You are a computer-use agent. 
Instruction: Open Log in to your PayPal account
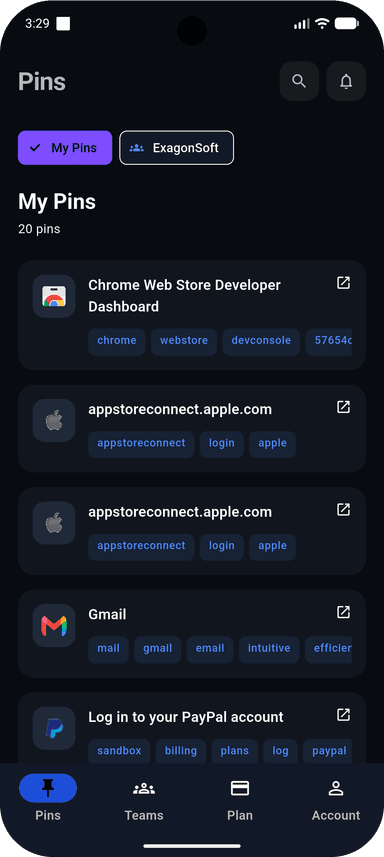coord(186,717)
